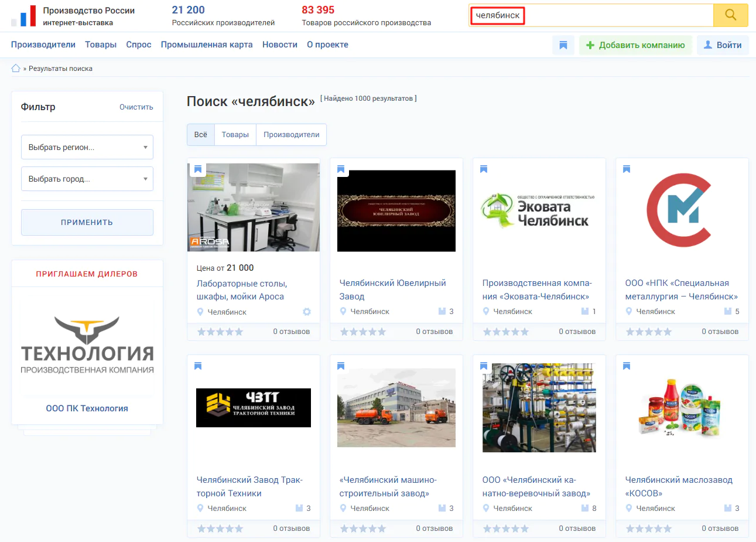Bookmark НПК Специальная металлургия card
This screenshot has height=542, width=756.
coord(627,169)
